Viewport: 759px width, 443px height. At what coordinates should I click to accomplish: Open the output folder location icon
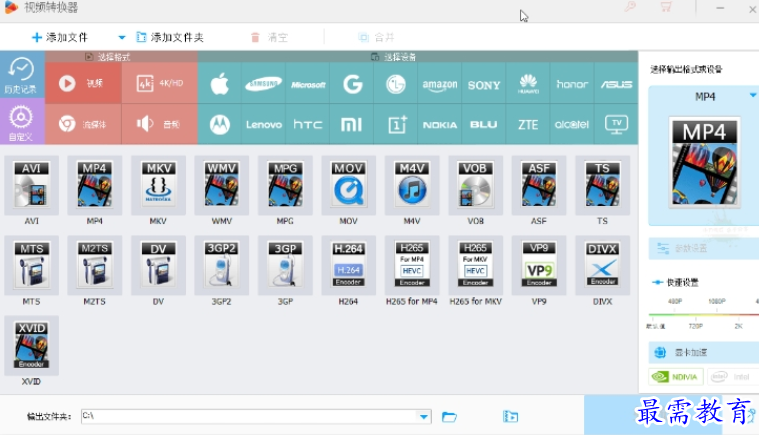[510, 416]
